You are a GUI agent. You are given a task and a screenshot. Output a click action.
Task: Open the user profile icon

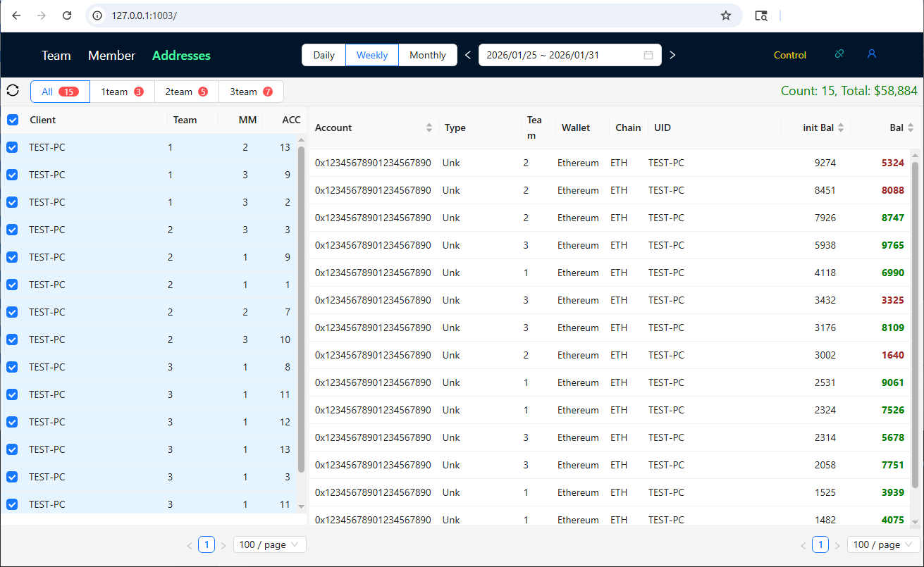(872, 54)
